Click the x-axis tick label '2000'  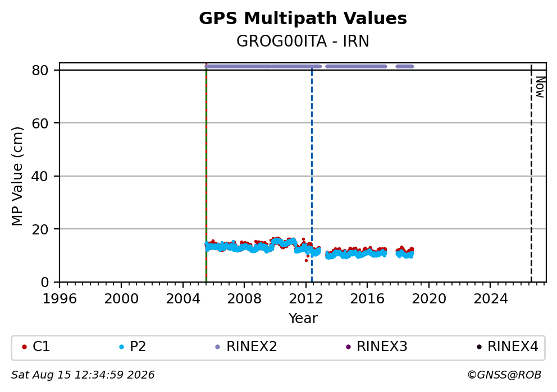(121, 299)
